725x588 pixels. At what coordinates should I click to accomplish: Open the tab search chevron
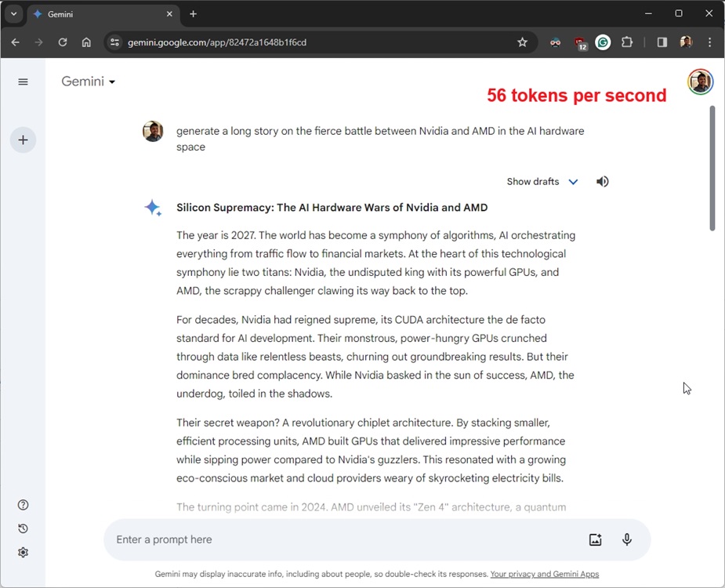[x=13, y=13]
